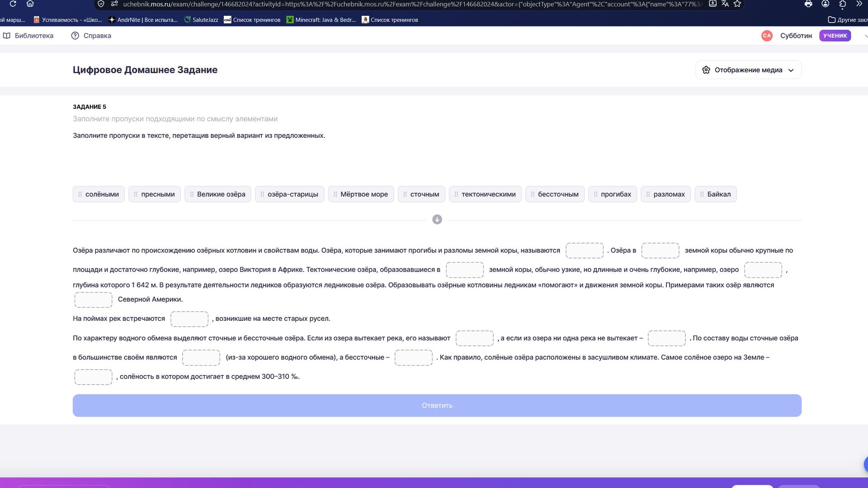The height and width of the screenshot is (488, 868).
Task: Click the bookmark star icon in address bar
Action: [x=737, y=4]
